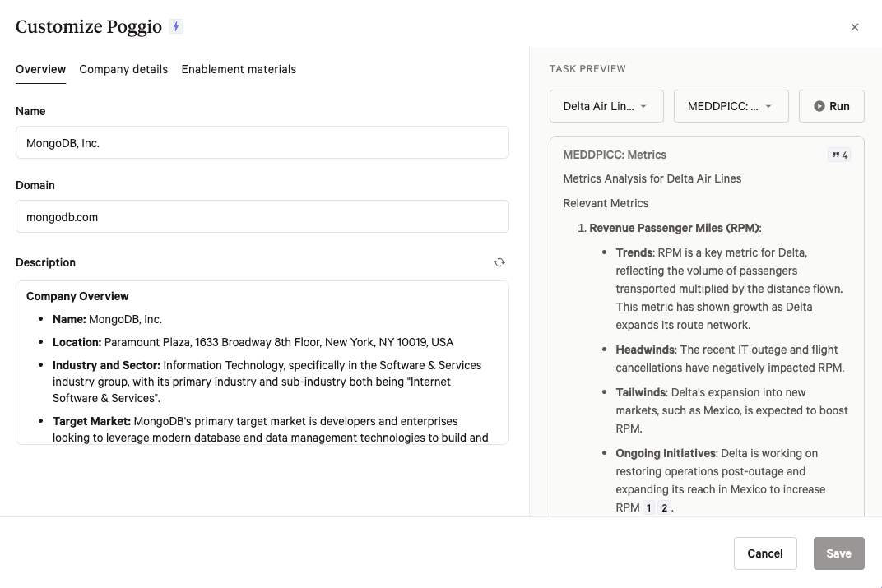Click the Revenue Passenger Miles (RPM) list heading
The width and height of the screenshot is (882, 588).
pyautogui.click(x=675, y=228)
